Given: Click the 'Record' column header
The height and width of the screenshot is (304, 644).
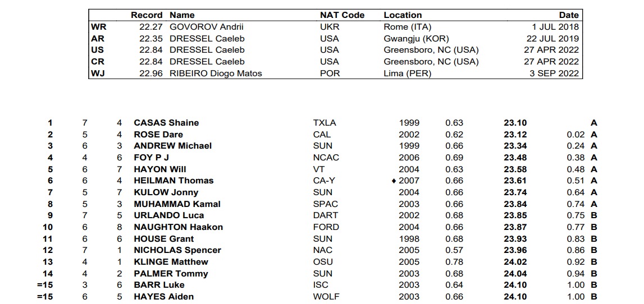Looking at the screenshot, I should tap(147, 15).
